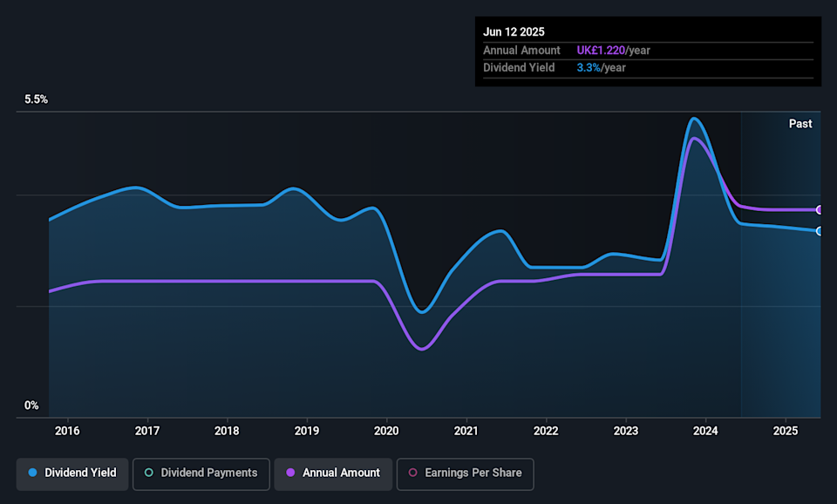
Task: Click the blue endpoint marker on Dividend Yield line
Action: (819, 231)
